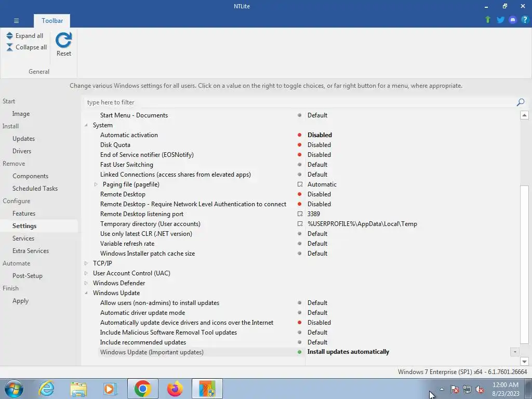532x399 pixels.
Task: Click edit icon for Temporary directory value
Action: [x=300, y=223]
